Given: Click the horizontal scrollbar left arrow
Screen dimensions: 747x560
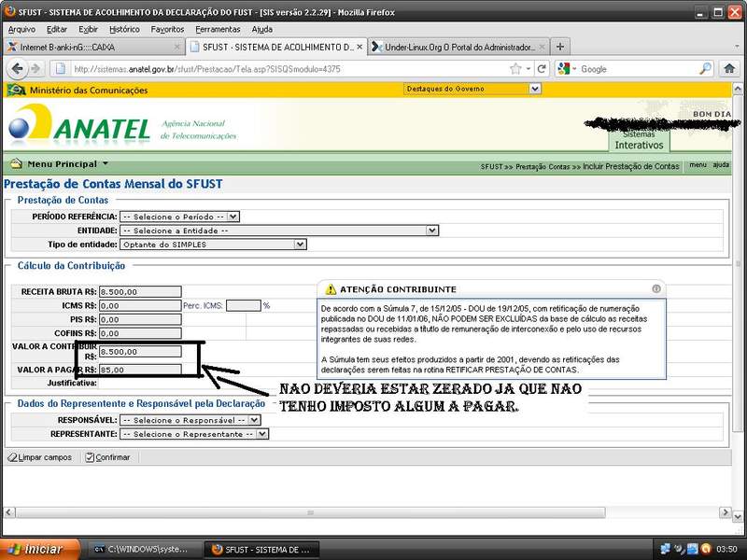Looking at the screenshot, I should coord(9,512).
